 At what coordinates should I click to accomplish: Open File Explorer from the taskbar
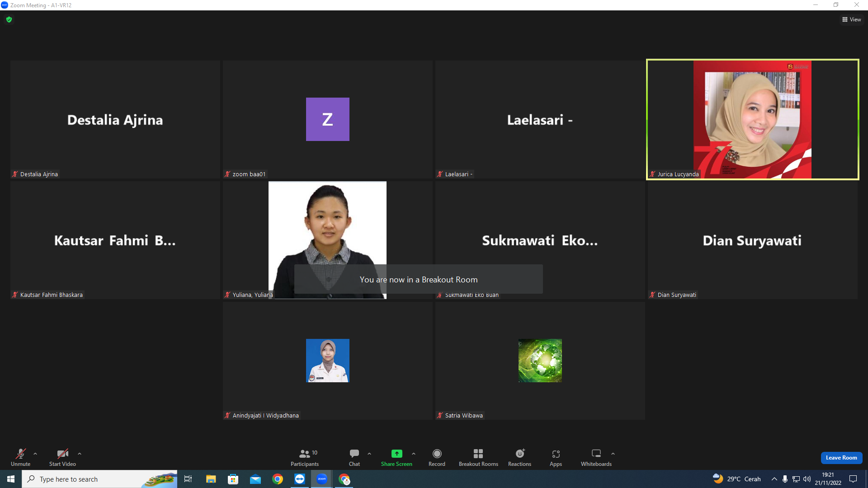point(211,479)
